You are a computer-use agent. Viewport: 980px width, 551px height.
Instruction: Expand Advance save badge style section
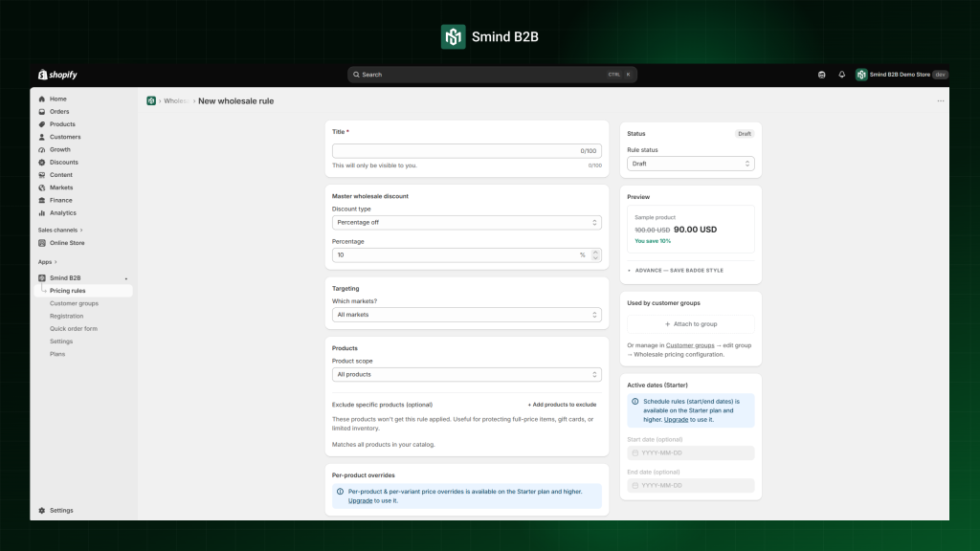click(x=676, y=271)
